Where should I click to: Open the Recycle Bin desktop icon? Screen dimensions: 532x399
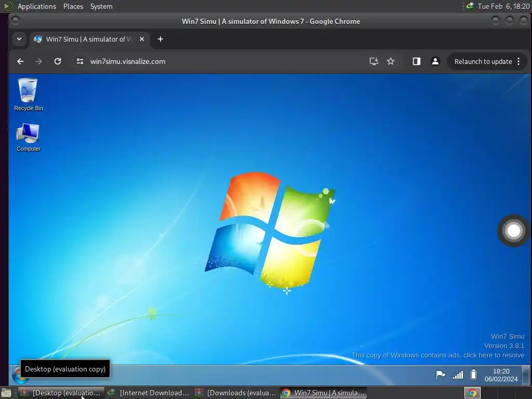(x=28, y=95)
